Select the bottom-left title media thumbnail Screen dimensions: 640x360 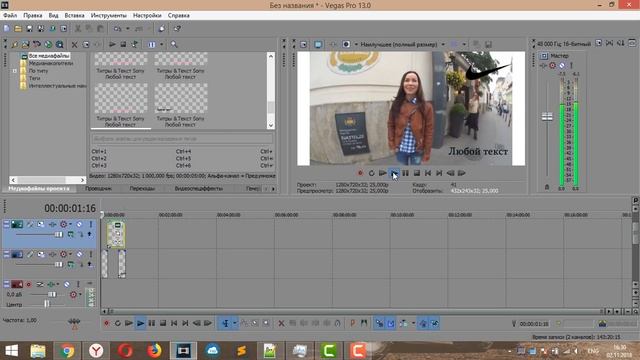[x=121, y=99]
